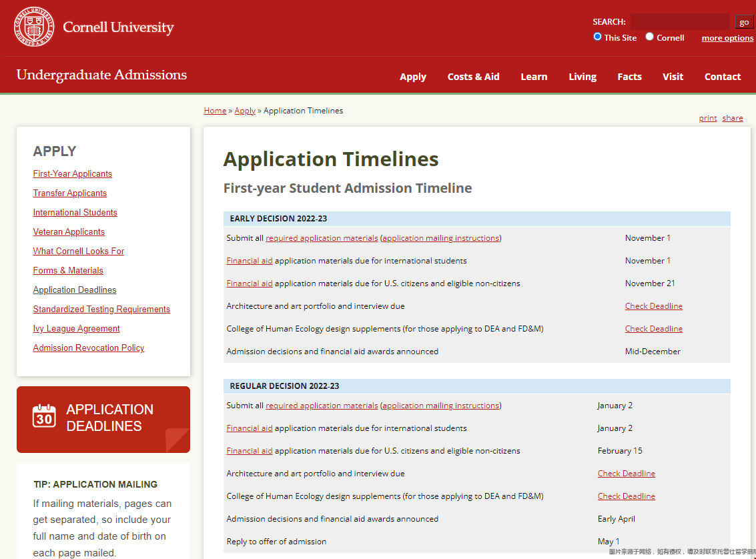
Task: Open required application materials link under Early Decision
Action: point(322,238)
